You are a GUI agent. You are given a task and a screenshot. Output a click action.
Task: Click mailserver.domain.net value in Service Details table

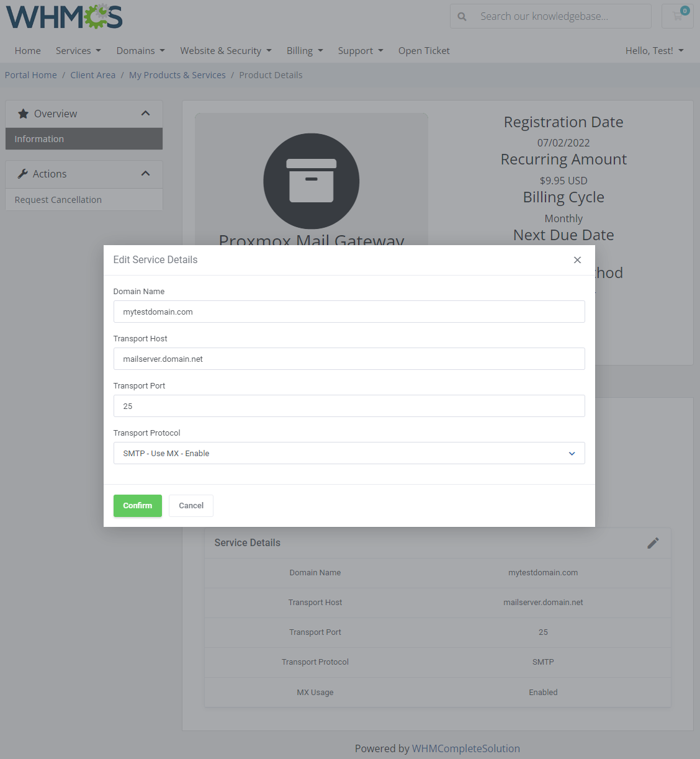point(543,603)
